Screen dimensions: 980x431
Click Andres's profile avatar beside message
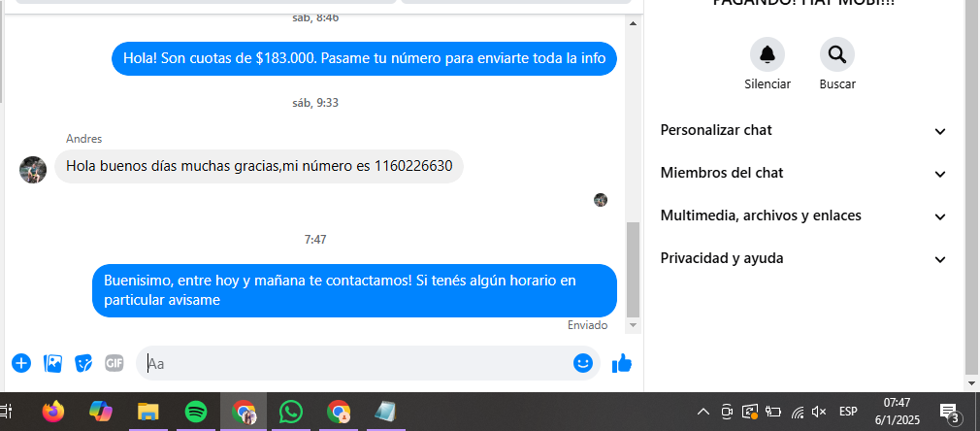click(33, 170)
